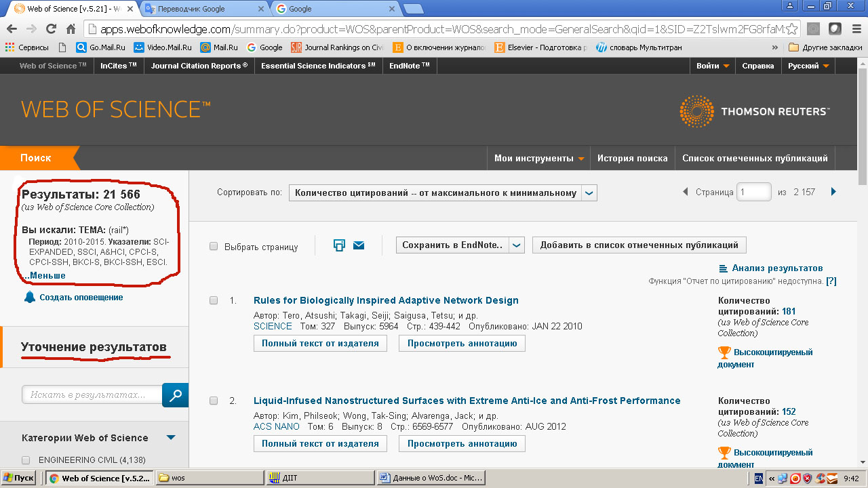This screenshot has width=868, height=488.
Task: Click Просмотреть аннотацию for article 2
Action: tap(462, 444)
